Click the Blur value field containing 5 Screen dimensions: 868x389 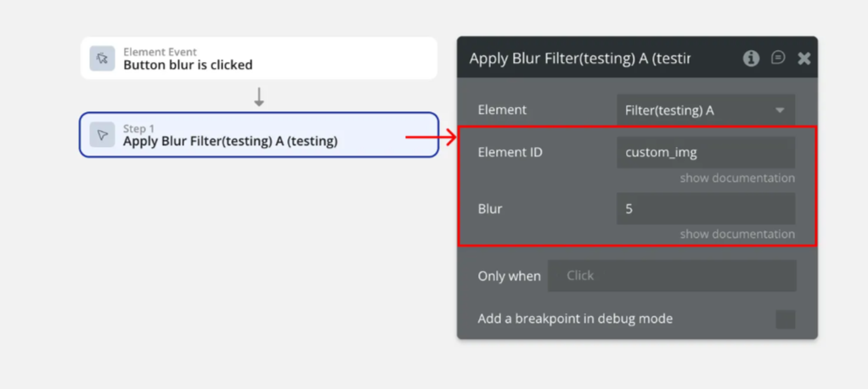(705, 208)
